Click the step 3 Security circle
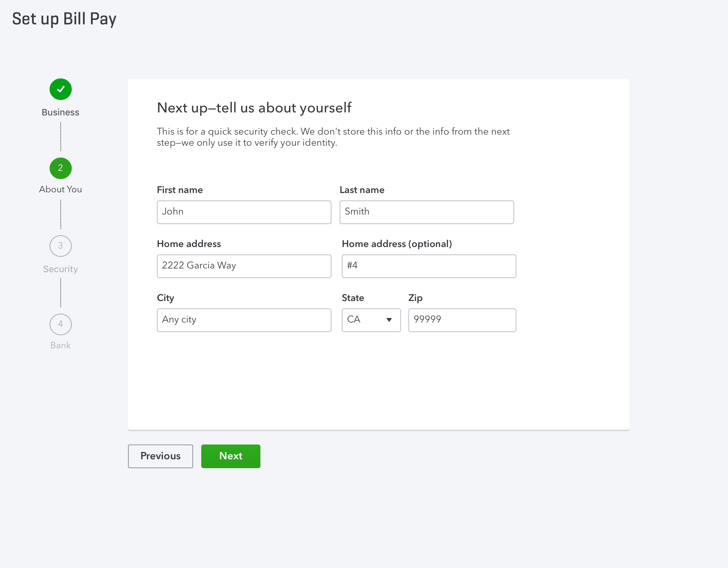This screenshot has height=568, width=728. (x=61, y=246)
